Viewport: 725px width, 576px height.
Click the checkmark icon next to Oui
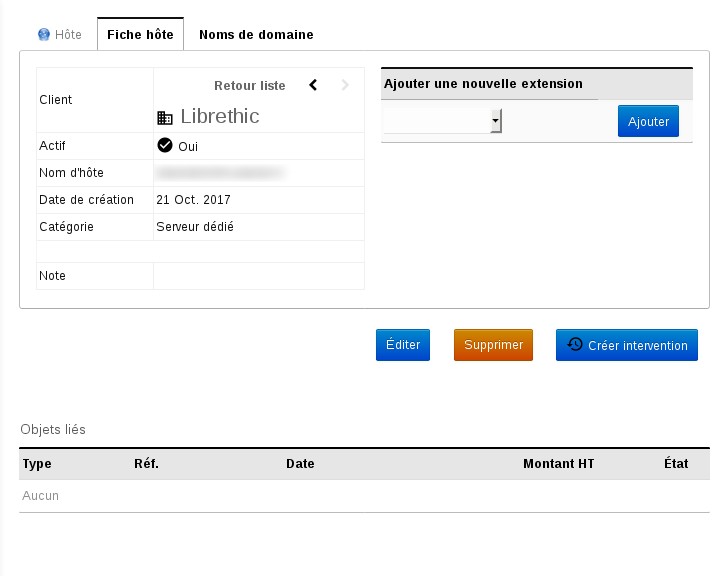point(165,145)
